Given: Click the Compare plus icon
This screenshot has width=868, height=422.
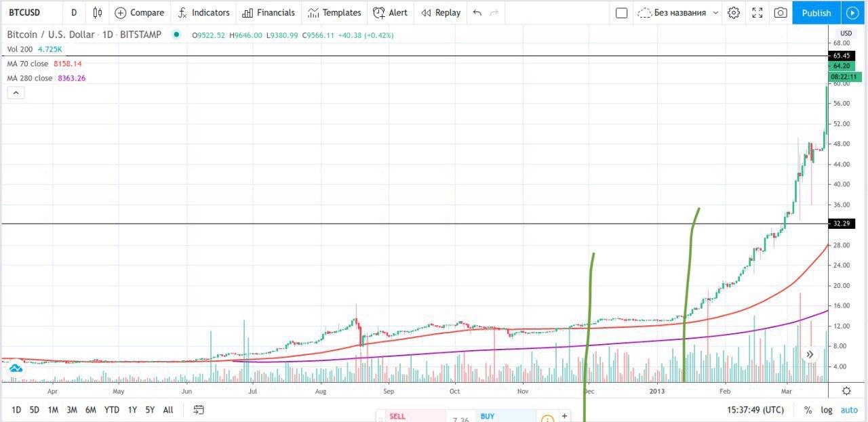Looking at the screenshot, I should coord(120,12).
